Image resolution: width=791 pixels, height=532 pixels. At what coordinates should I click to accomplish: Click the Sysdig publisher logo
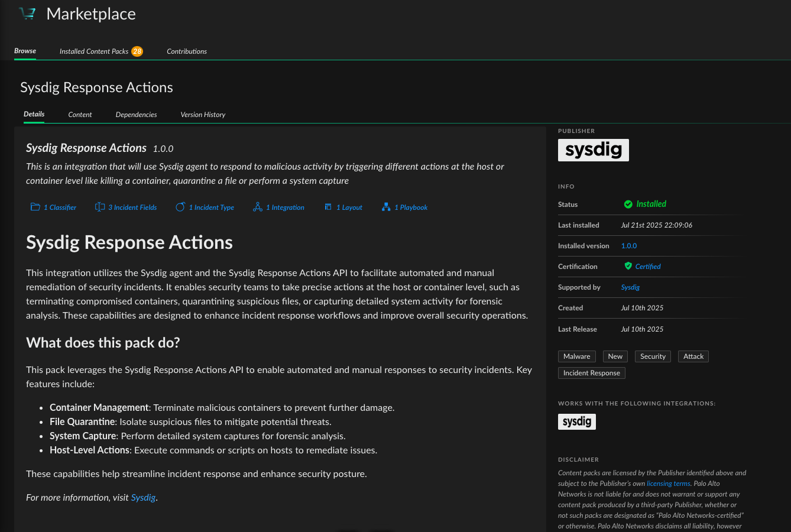coord(594,150)
